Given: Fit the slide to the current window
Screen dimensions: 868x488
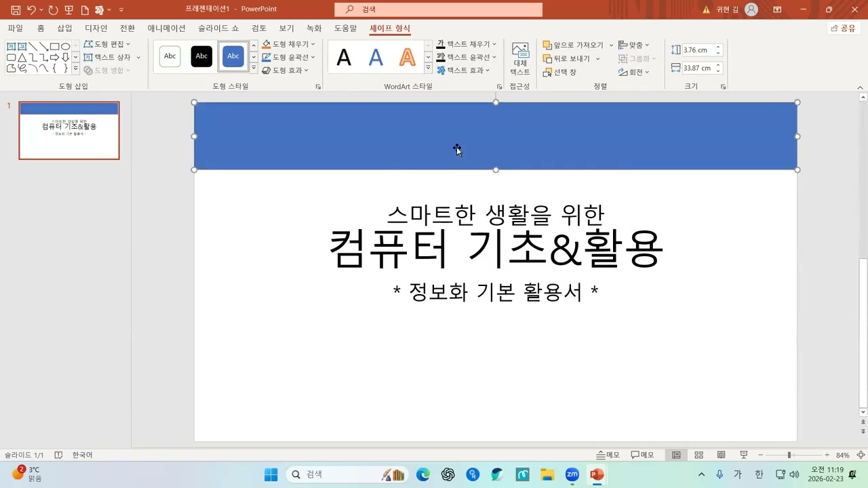Looking at the screenshot, I should click(861, 455).
